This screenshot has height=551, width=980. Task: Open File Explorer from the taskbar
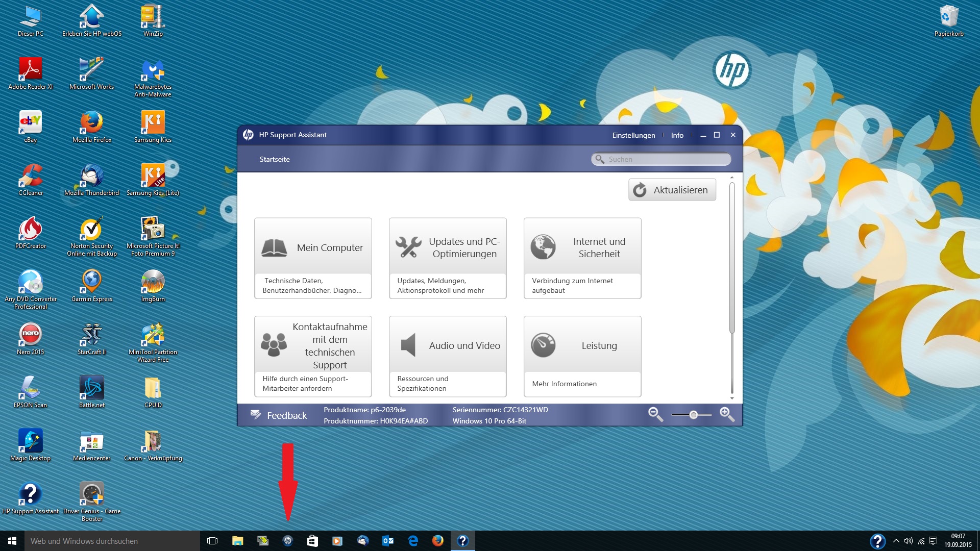(x=237, y=541)
